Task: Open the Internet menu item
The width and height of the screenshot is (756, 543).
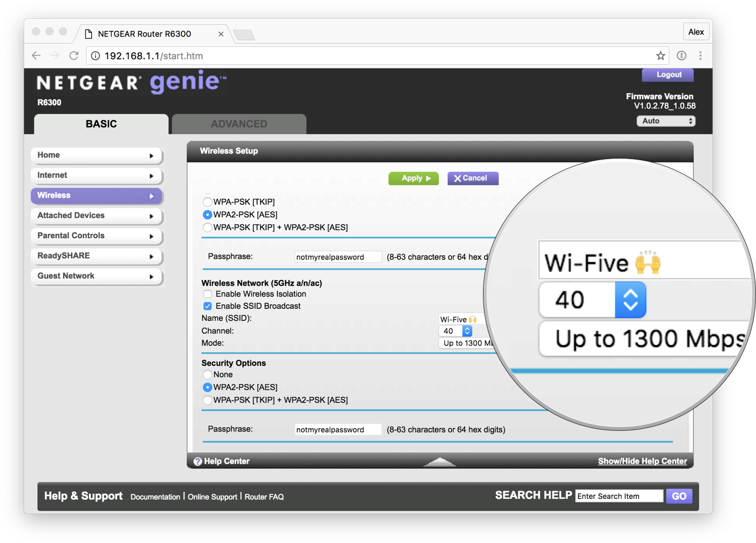Action: 97,175
